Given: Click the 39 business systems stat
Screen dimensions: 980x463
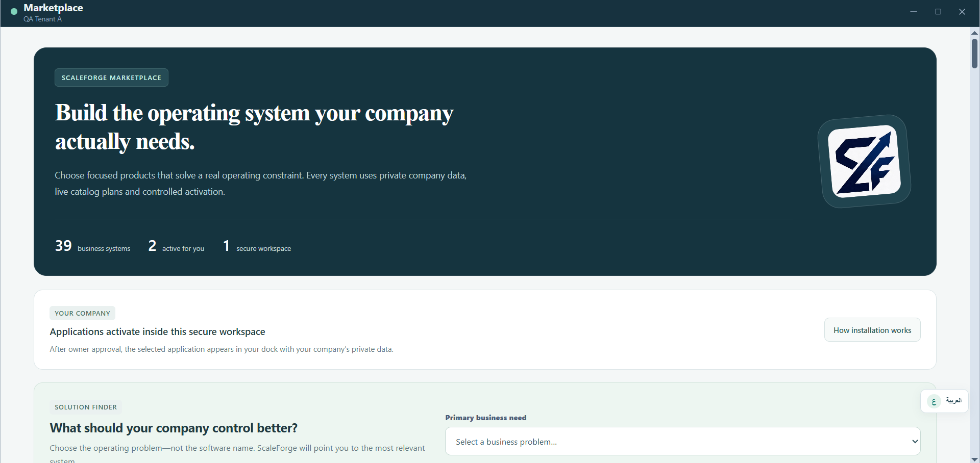Looking at the screenshot, I should pyautogui.click(x=92, y=246).
